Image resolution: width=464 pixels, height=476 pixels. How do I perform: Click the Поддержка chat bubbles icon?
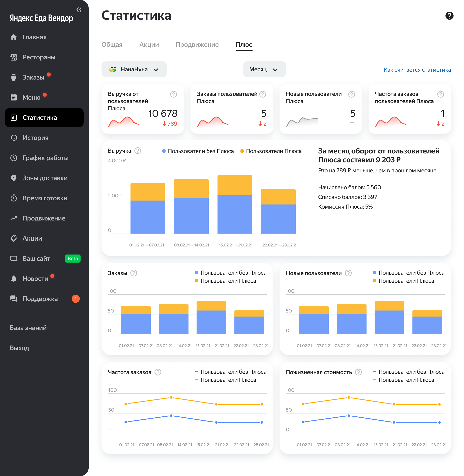(14, 299)
